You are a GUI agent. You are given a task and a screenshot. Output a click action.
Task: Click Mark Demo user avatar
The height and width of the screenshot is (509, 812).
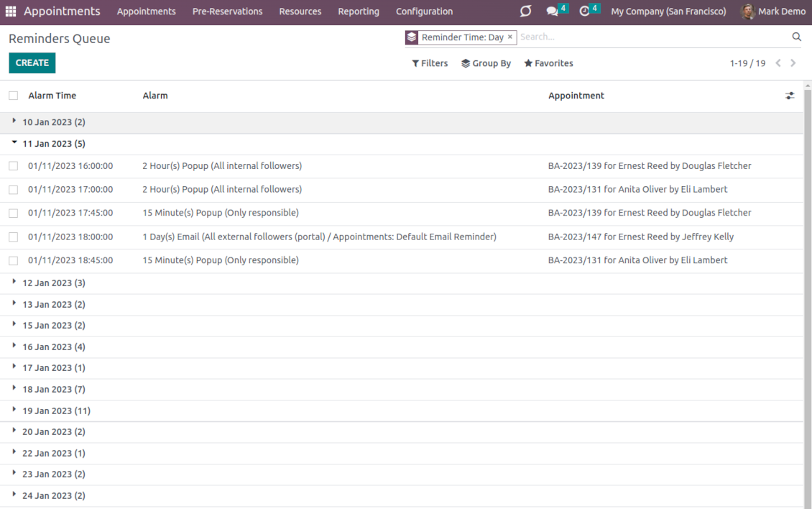[748, 12]
